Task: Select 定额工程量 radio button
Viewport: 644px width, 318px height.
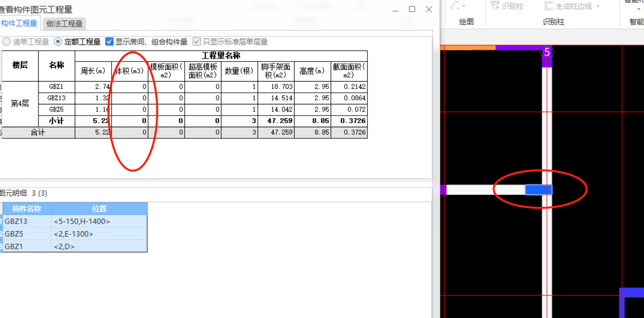Action: 58,42
